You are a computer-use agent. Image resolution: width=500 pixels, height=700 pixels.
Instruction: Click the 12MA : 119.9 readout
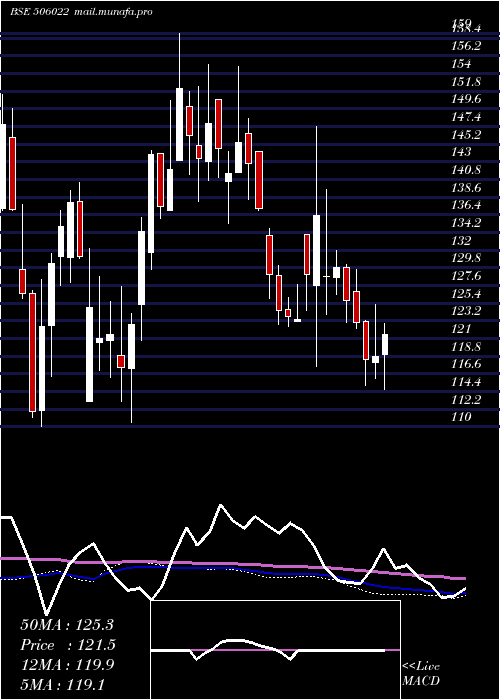(x=67, y=665)
